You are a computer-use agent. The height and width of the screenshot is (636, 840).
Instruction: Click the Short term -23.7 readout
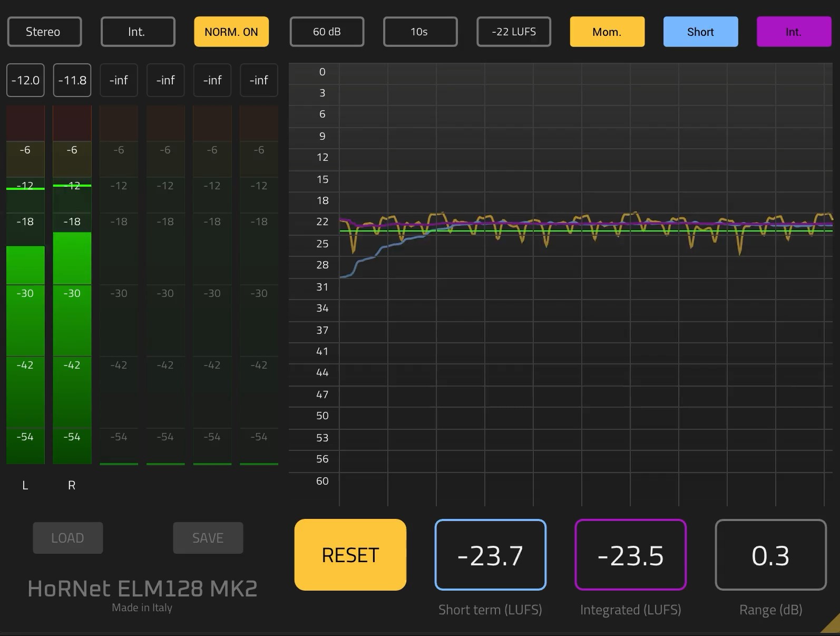[x=491, y=555]
